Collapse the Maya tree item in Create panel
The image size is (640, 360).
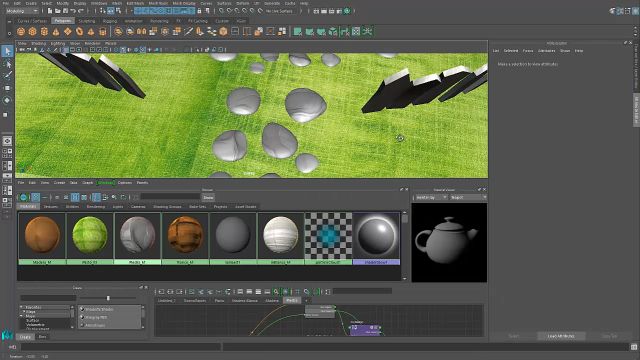22,316
